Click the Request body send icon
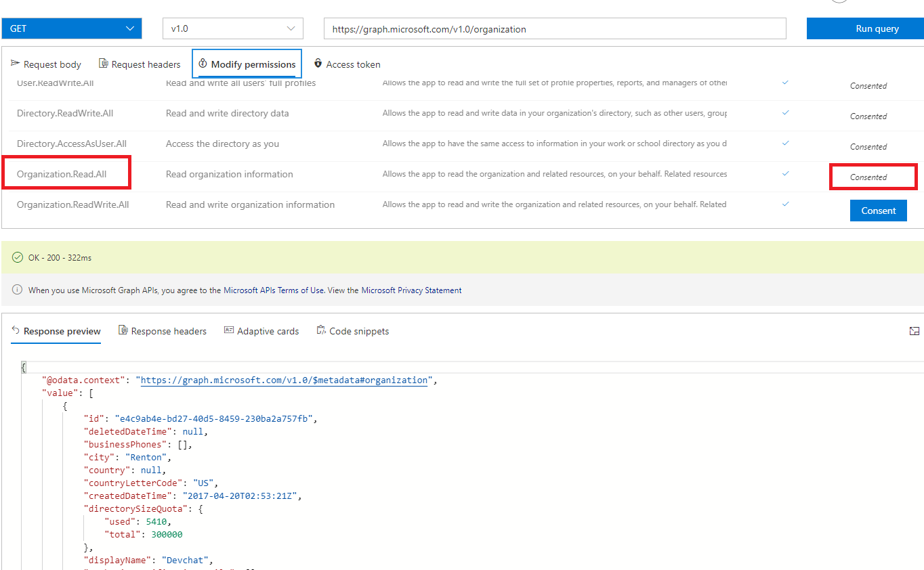Viewport: 924px width, 570px height. 15,64
